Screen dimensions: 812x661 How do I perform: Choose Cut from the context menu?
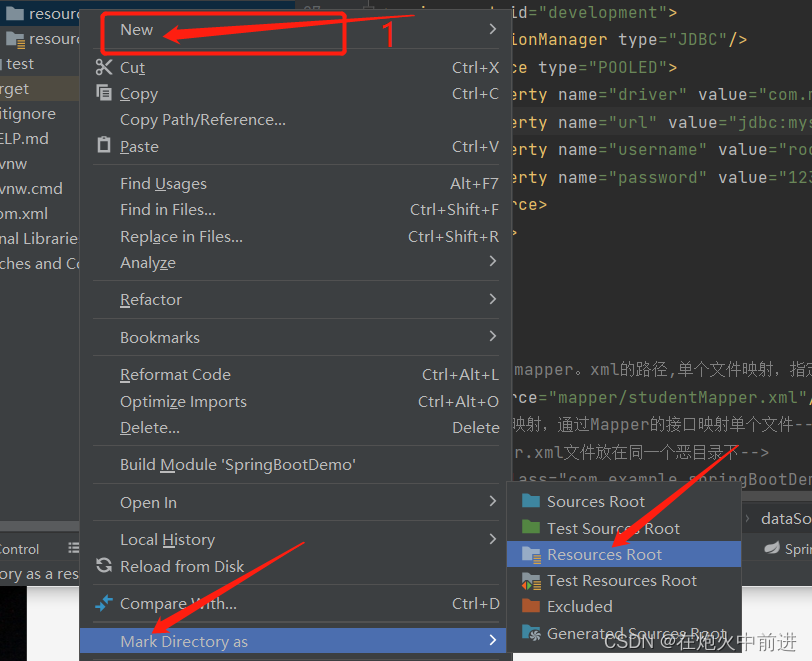pos(296,67)
